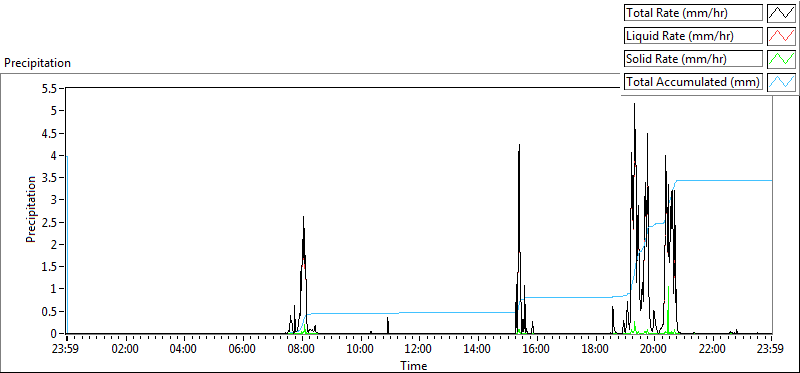Click the 14:00 time axis label
800x373 pixels.
point(478,350)
